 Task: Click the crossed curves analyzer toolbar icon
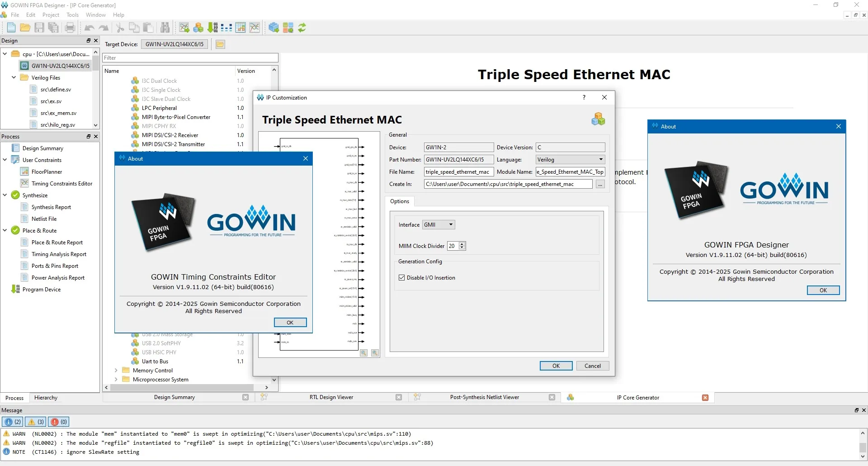[255, 28]
